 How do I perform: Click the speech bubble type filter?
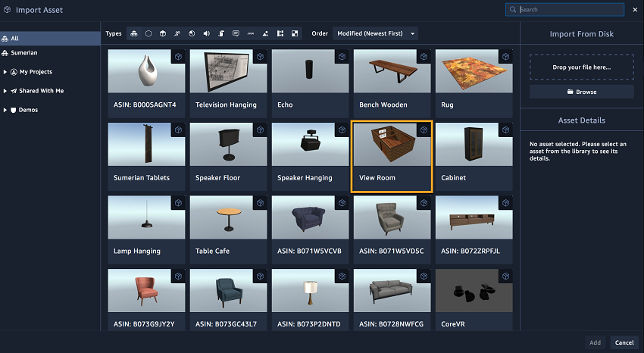pyautogui.click(x=236, y=33)
